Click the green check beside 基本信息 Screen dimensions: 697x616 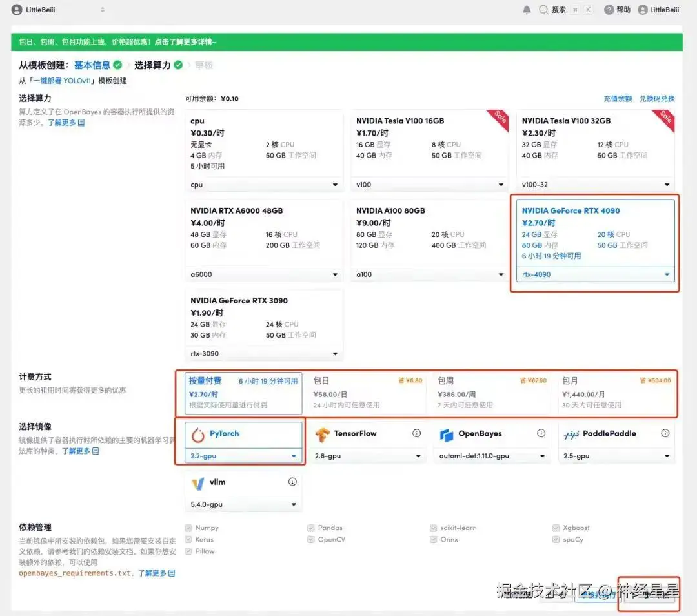(117, 65)
